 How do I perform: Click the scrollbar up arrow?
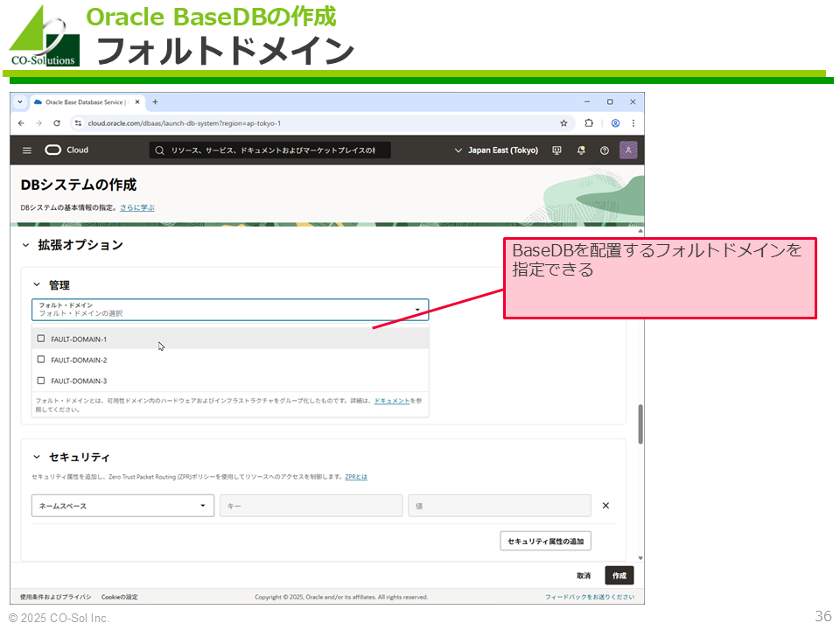(640, 231)
